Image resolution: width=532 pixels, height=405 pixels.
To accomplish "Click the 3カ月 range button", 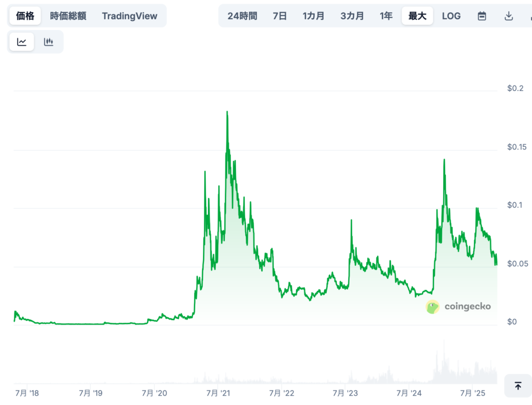I will point(352,16).
